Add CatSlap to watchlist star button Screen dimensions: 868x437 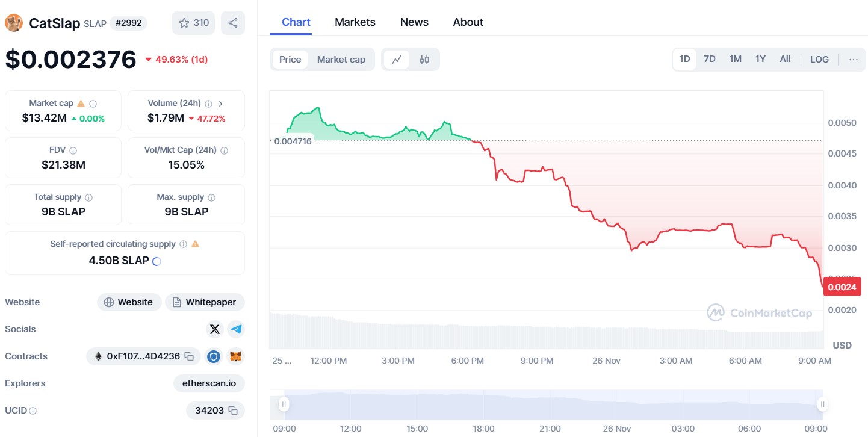click(x=193, y=23)
